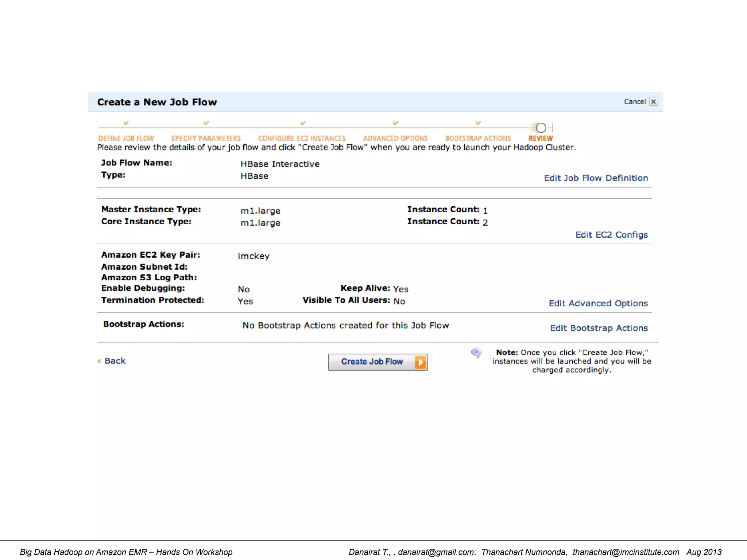Select the Type value HBase
The width and height of the screenshot is (747, 560).
coord(254,176)
